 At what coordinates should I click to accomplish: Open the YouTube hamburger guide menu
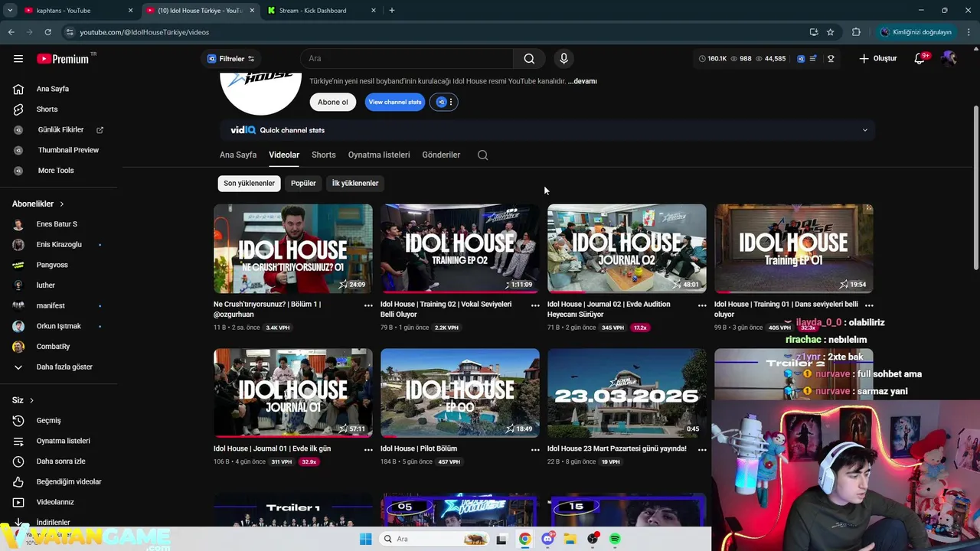18,58
